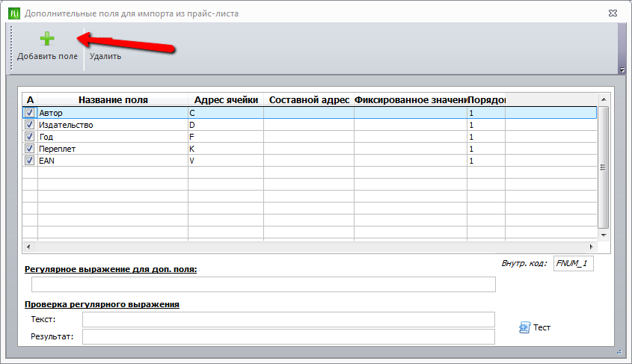Click cell address D in Издательство row

[x=226, y=125]
